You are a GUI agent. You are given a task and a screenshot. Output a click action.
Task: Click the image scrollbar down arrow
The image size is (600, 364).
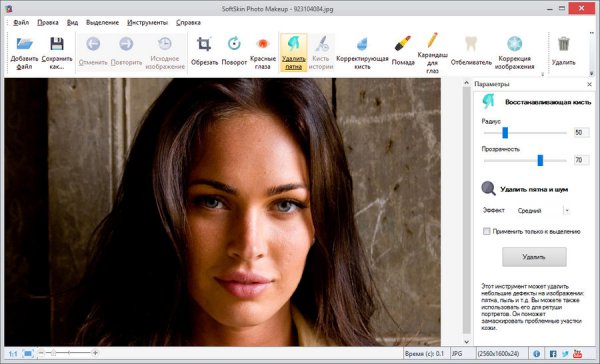point(466,342)
